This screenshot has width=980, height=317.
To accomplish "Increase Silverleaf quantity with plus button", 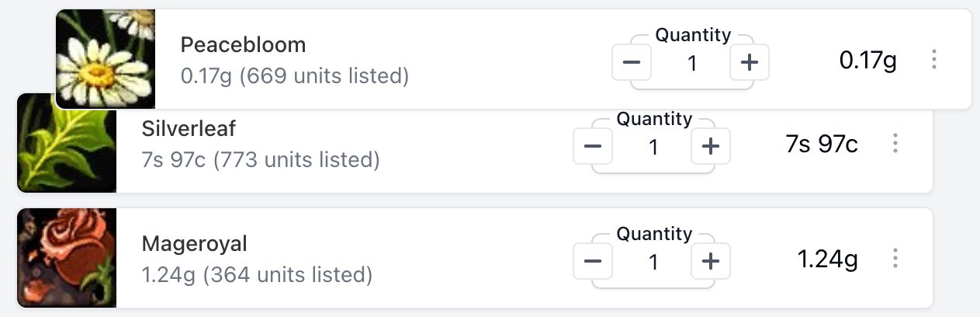I will pos(710,145).
